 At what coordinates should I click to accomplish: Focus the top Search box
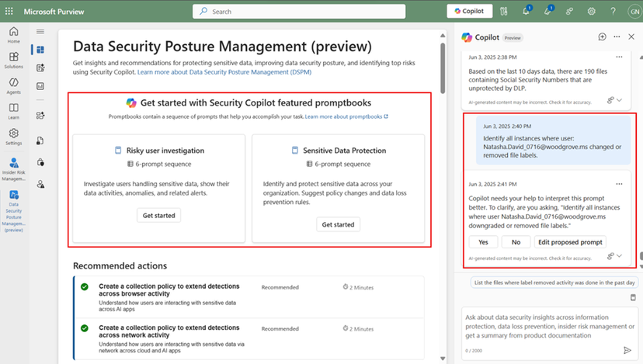299,12
